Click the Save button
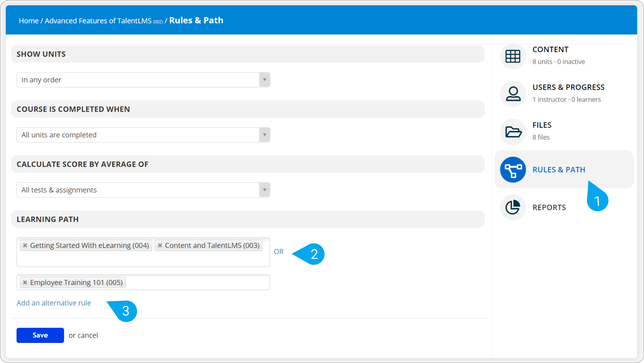Image resolution: width=644 pixels, height=363 pixels. (x=40, y=335)
